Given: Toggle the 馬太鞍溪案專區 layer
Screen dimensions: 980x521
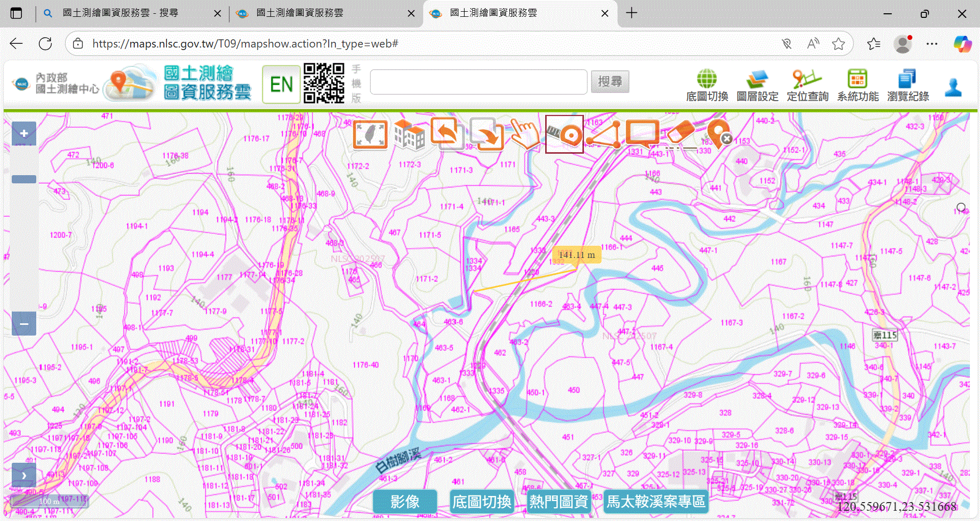Looking at the screenshot, I should (655, 501).
